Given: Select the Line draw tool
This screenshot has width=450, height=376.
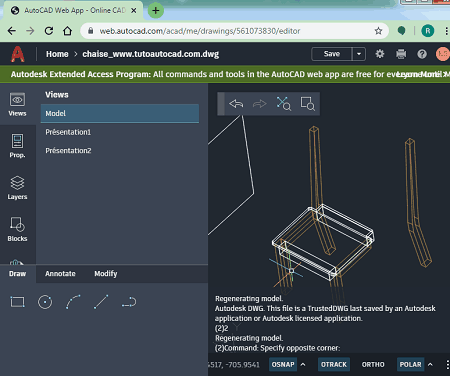Looking at the screenshot, I should click(101, 302).
